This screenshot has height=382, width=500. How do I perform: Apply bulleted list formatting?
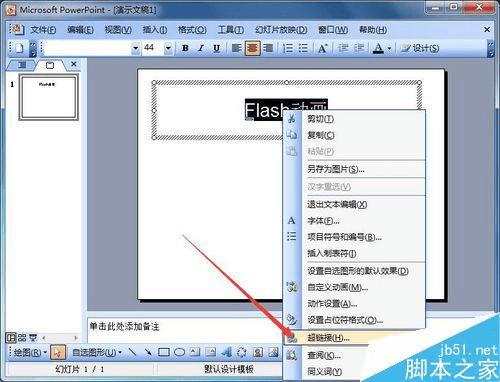coord(303,48)
